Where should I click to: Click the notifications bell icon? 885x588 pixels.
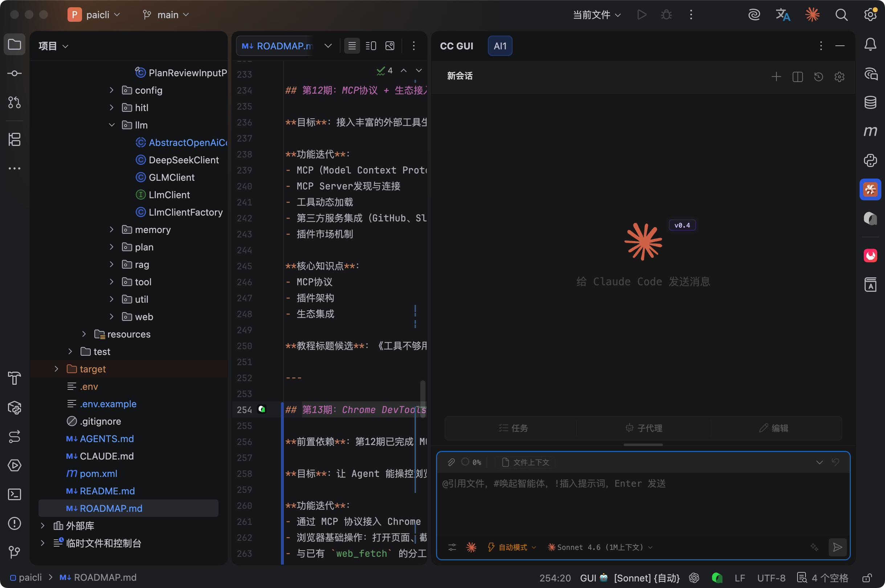tap(870, 45)
